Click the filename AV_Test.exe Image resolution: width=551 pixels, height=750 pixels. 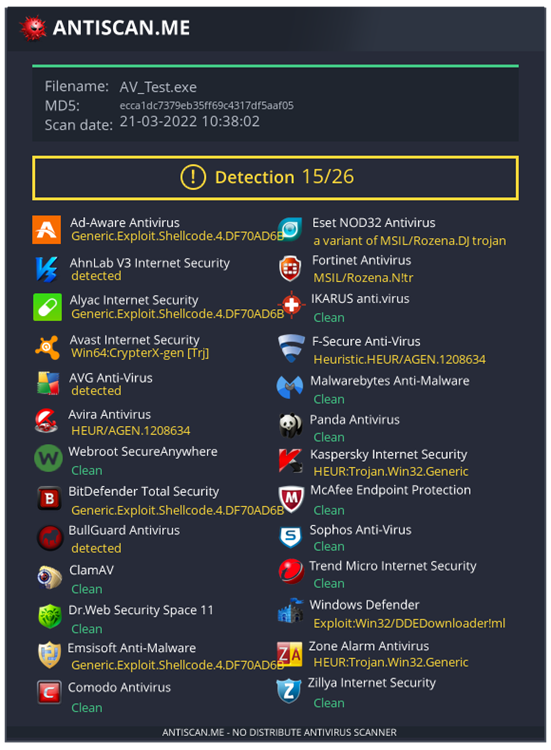coord(158,87)
